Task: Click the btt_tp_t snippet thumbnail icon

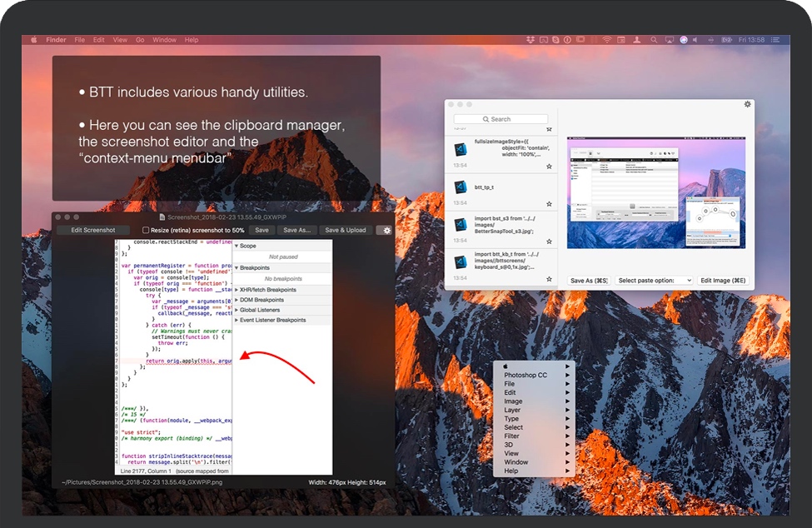Action: tap(461, 189)
